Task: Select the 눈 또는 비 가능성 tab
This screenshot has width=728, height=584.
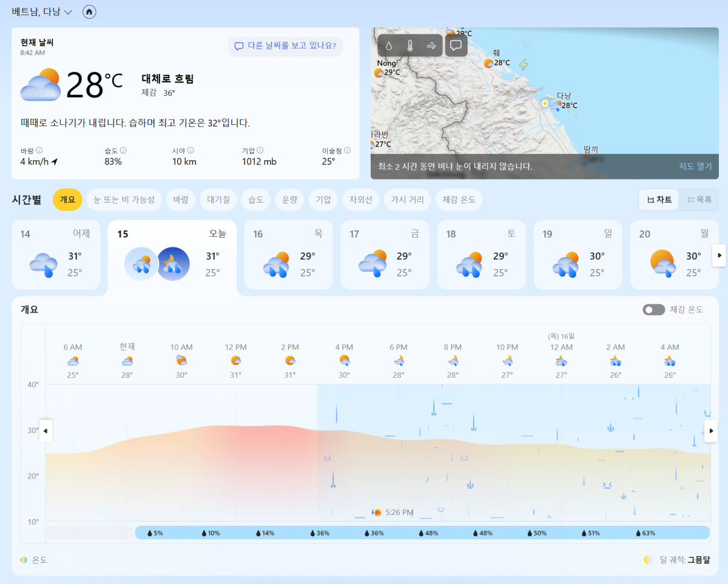Action: pyautogui.click(x=124, y=200)
